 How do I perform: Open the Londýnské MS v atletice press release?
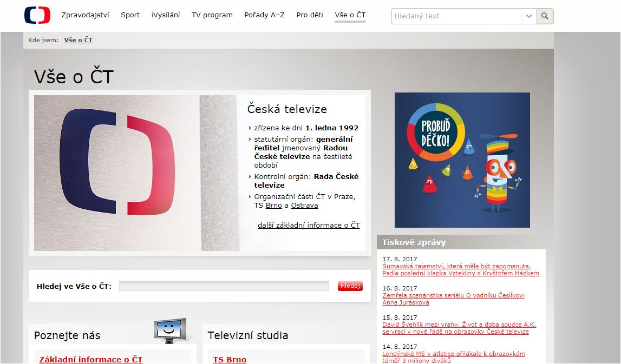(x=454, y=357)
